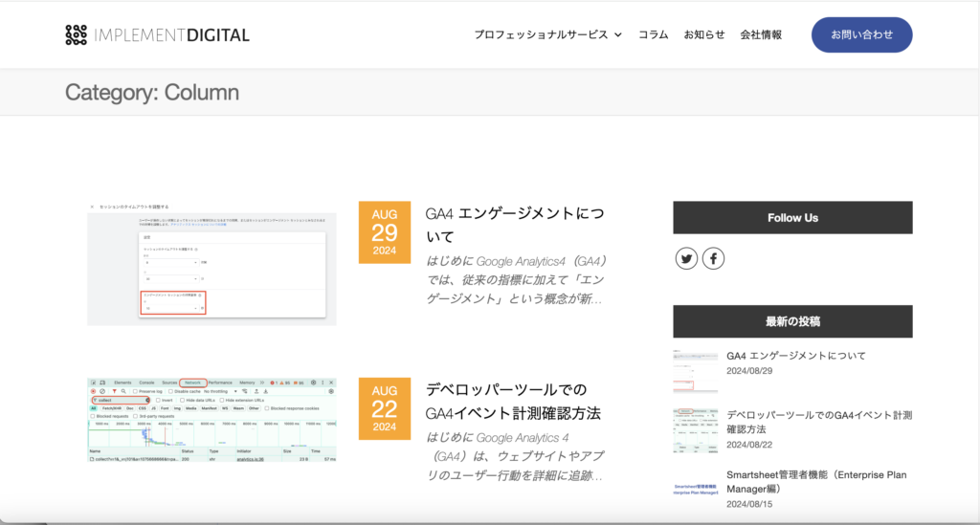Click the Implement Digital logo
The image size is (980, 525).
(157, 35)
